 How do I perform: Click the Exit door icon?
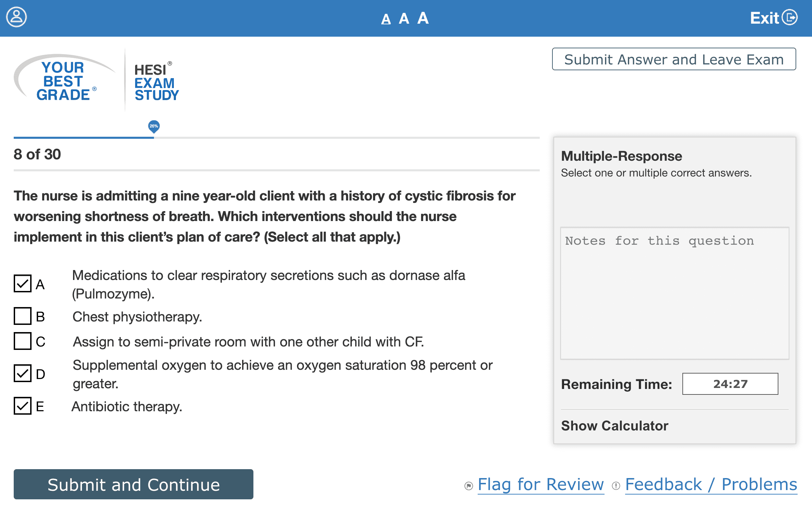790,17
